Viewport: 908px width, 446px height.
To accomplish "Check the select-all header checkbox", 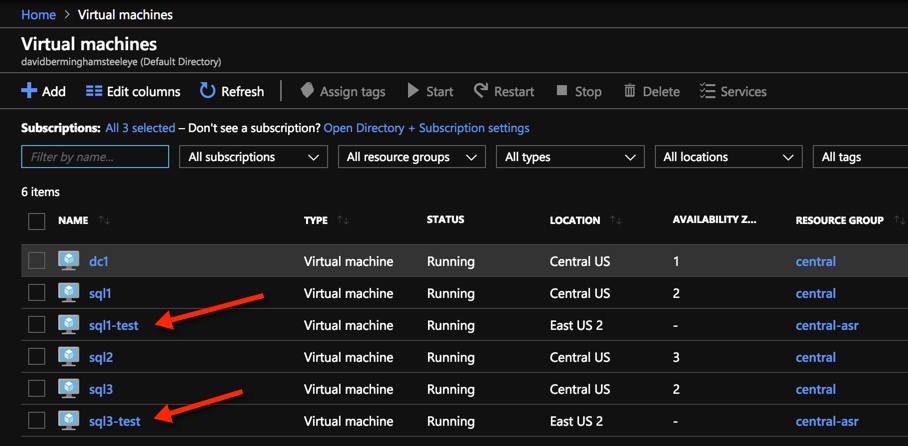I will tap(37, 221).
